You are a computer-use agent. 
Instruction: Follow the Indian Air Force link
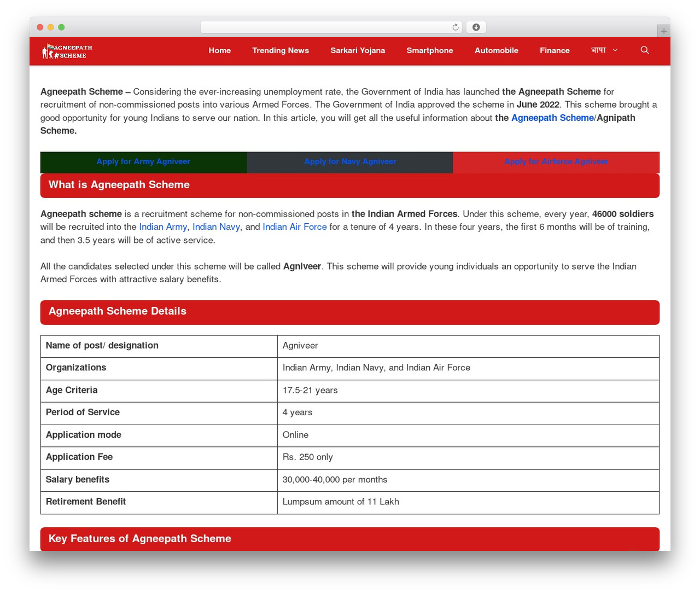(295, 227)
